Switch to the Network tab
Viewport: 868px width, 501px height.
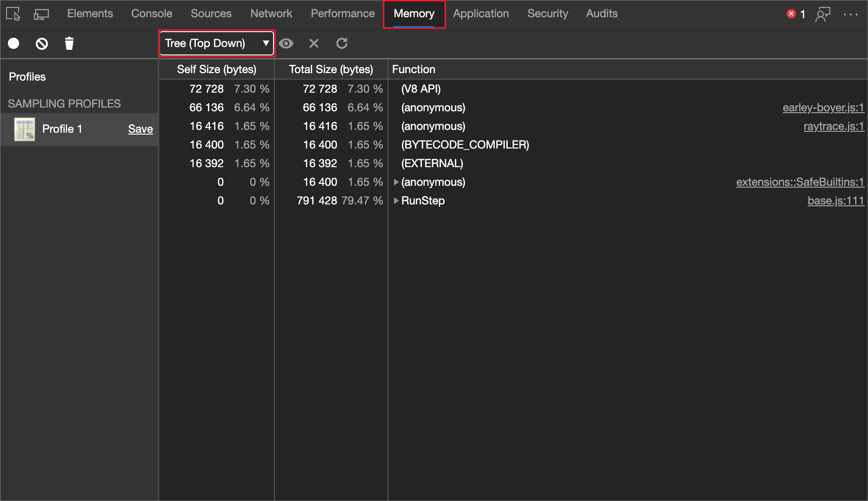pyautogui.click(x=271, y=14)
